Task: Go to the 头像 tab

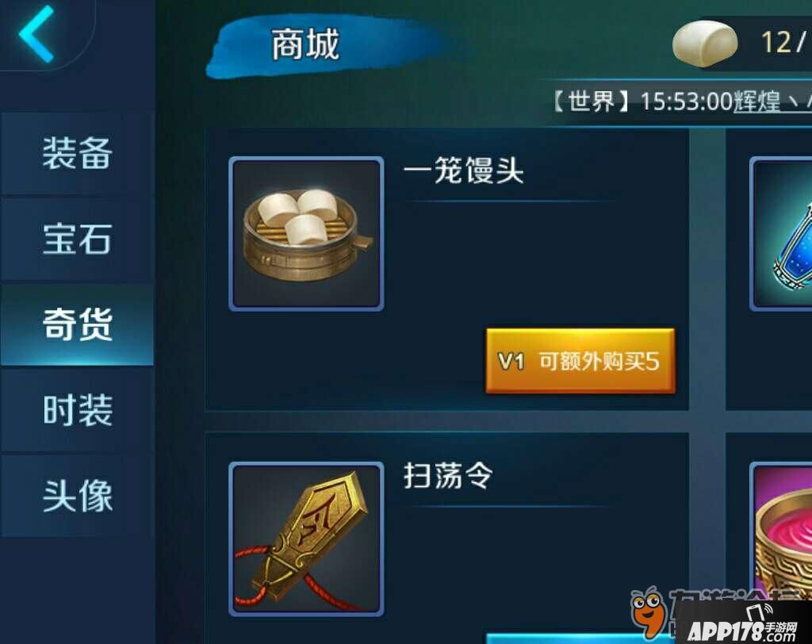Action: pyautogui.click(x=77, y=496)
